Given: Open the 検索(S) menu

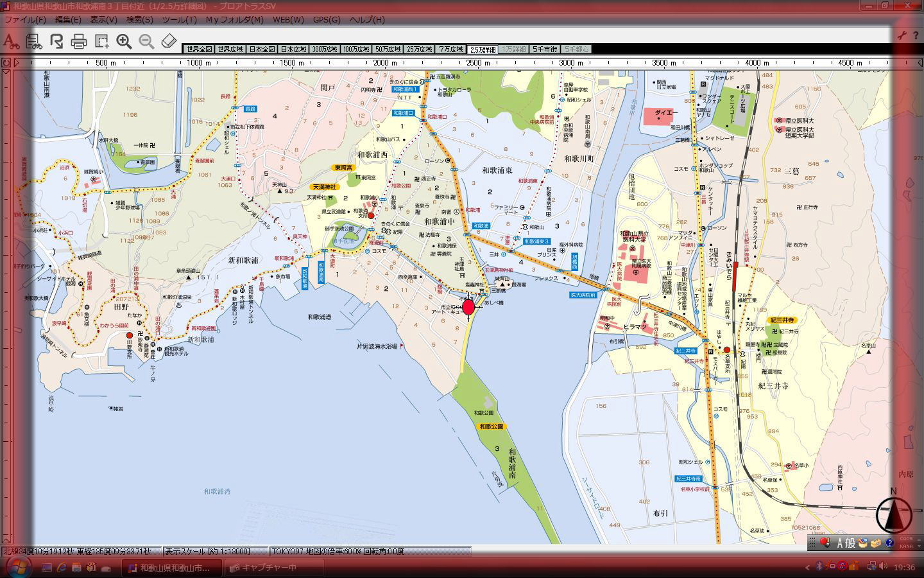Looking at the screenshot, I should click(139, 19).
